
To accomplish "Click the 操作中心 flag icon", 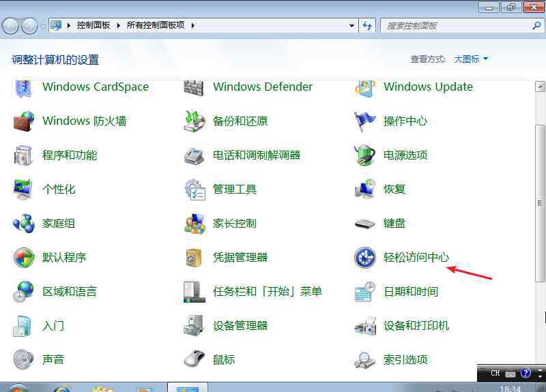I will [x=364, y=121].
